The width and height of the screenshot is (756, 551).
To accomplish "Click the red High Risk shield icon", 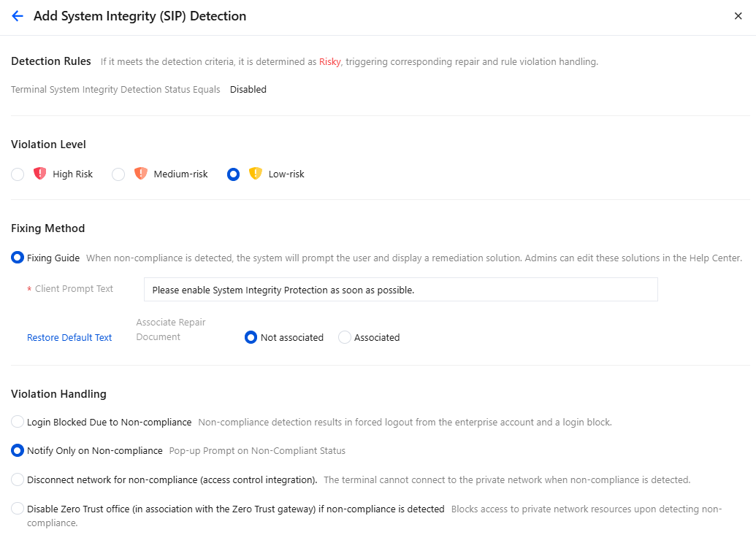I will coord(39,174).
